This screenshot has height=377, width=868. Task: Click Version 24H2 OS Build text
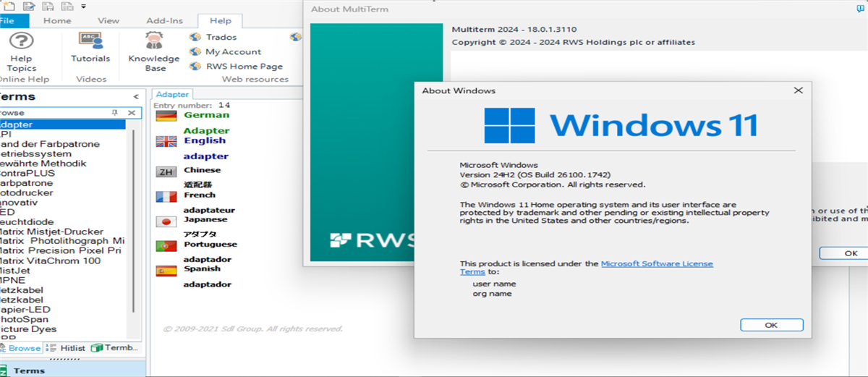(x=536, y=174)
